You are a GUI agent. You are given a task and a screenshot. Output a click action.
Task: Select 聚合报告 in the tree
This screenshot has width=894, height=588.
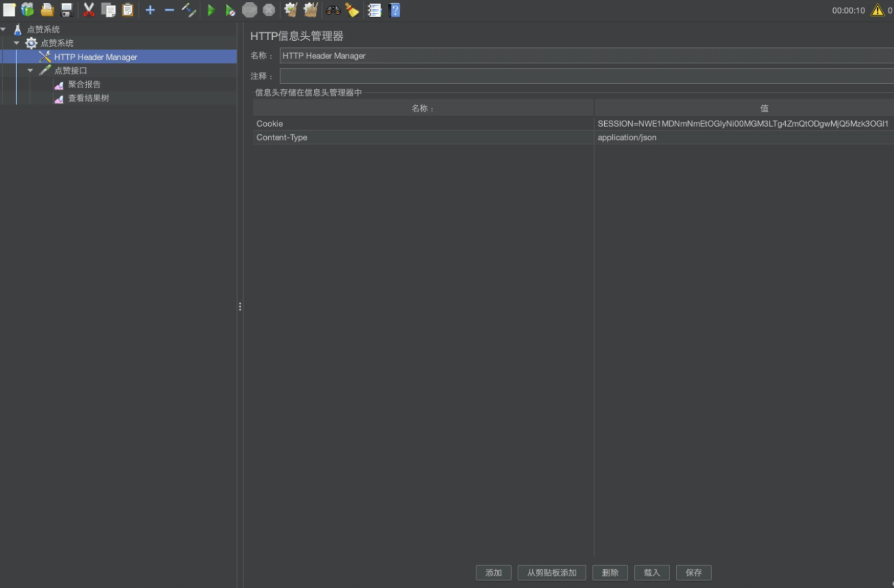[84, 84]
